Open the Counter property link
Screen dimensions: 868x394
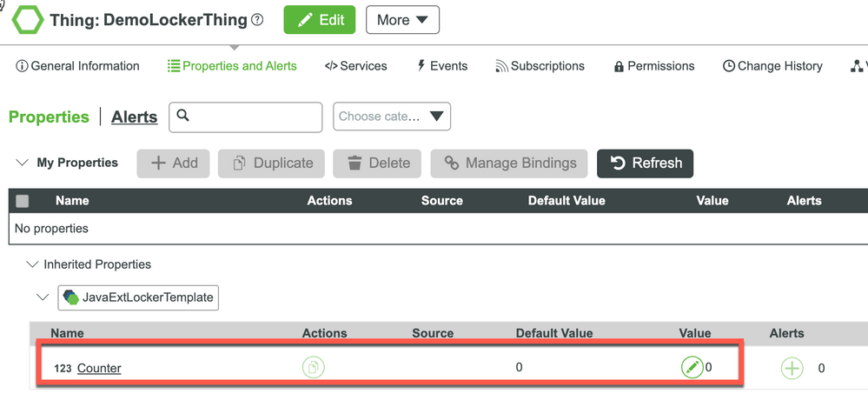[99, 368]
